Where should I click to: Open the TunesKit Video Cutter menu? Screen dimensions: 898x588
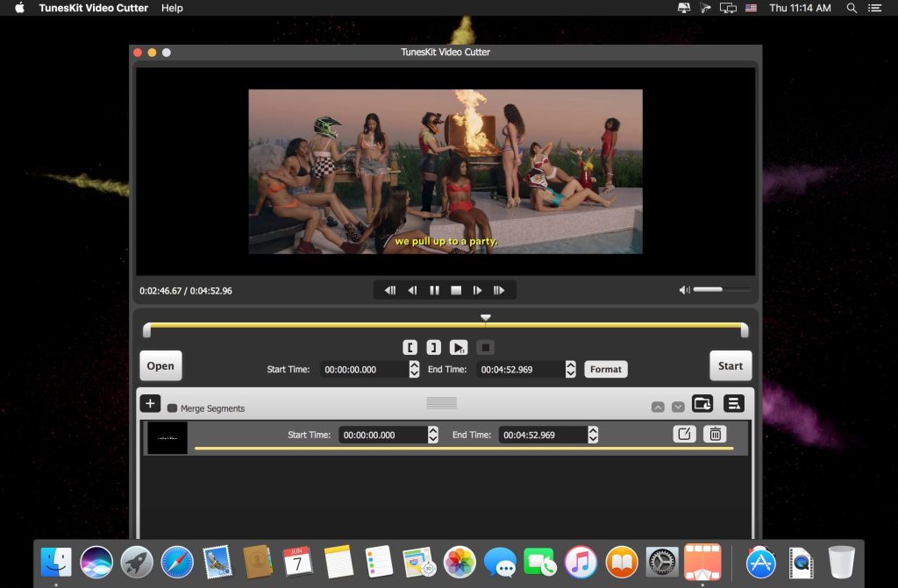94,8
